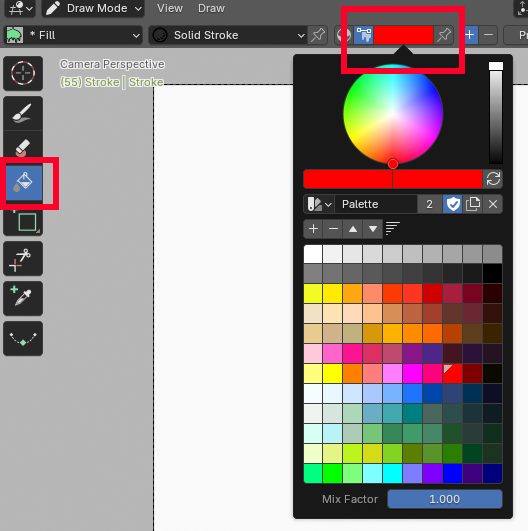Select the Cursor tool in toolbar

pyautogui.click(x=23, y=73)
